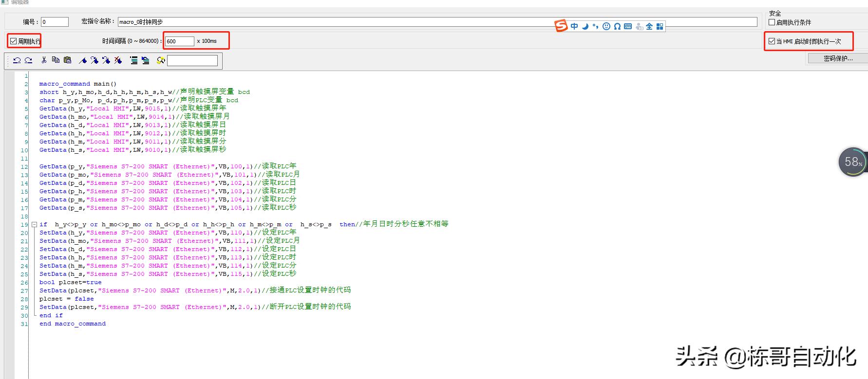
Task: Click the '读取PLC日' comment text
Action: point(279,182)
